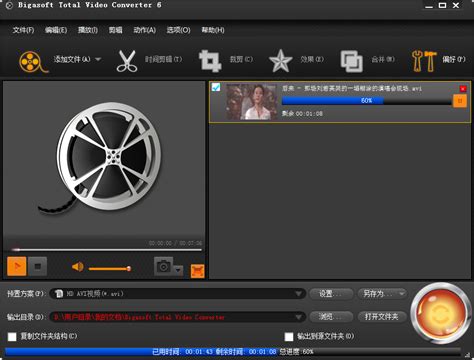Screen dimensions: 474x360
Task: Click the preview time counter text
Action: pos(175,243)
